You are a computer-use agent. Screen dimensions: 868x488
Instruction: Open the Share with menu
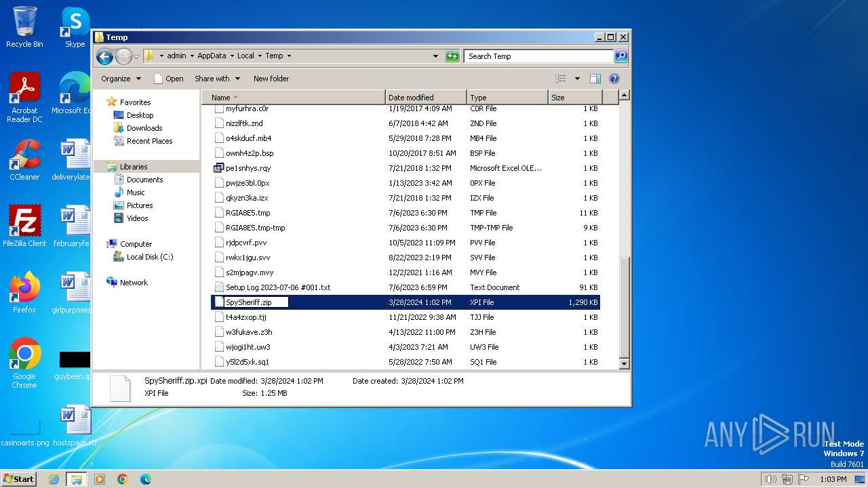click(217, 79)
